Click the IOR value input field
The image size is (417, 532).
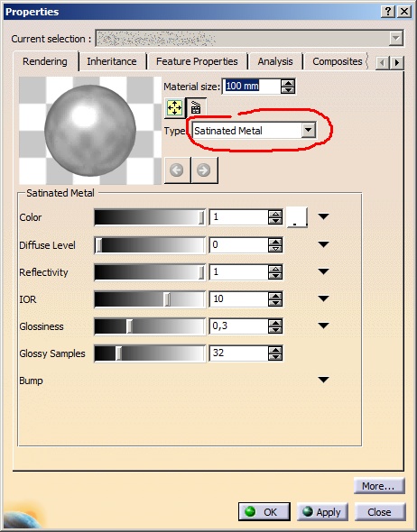[238, 298]
